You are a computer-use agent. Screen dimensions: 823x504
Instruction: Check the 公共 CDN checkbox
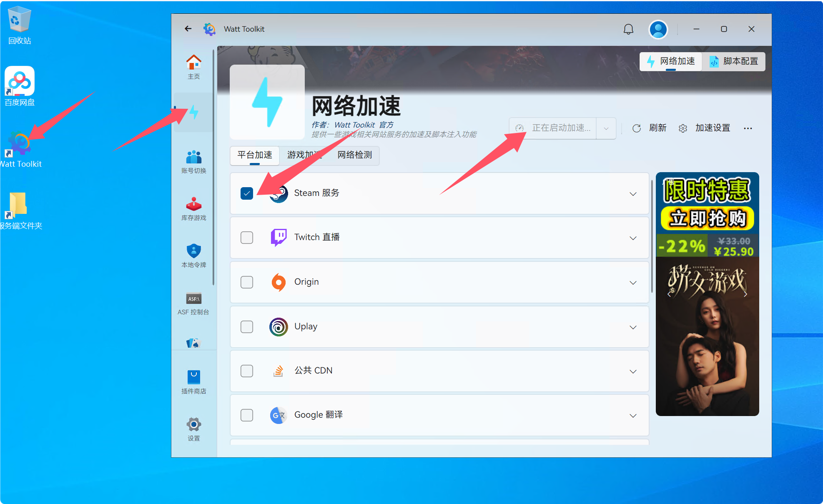pos(247,371)
